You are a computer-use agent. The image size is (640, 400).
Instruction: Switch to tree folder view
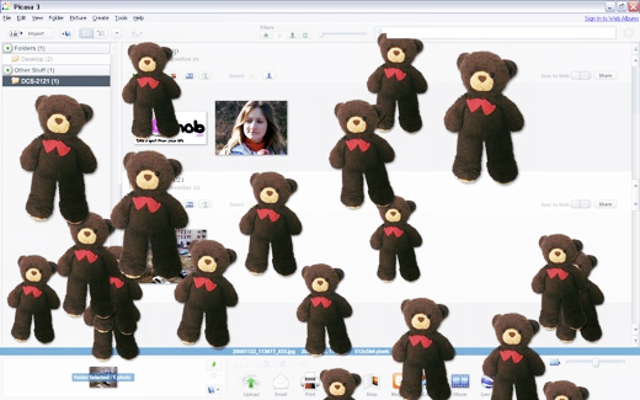[101, 33]
